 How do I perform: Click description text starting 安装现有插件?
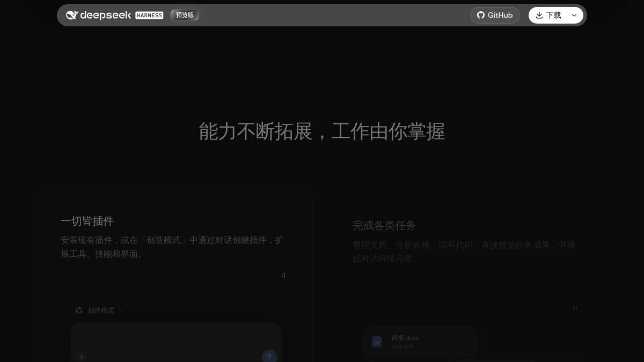[x=172, y=247]
